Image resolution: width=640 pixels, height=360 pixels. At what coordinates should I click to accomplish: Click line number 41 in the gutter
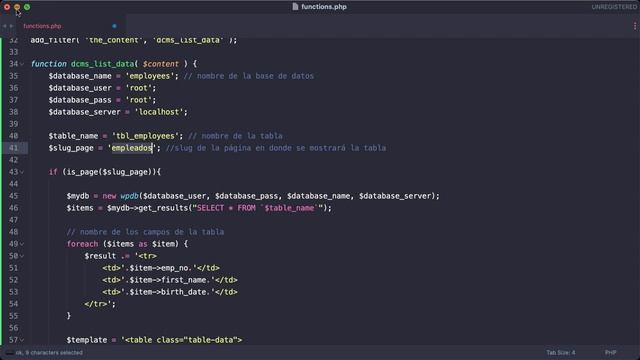pos(13,148)
